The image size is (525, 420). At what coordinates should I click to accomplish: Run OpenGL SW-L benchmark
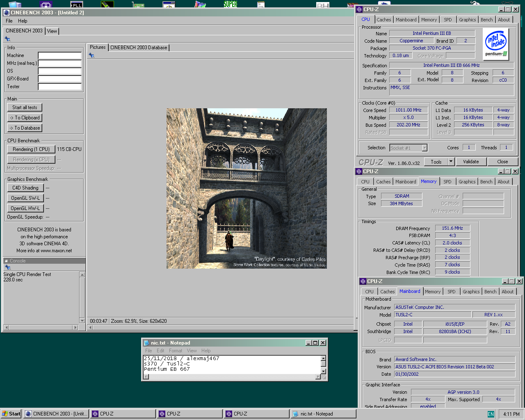pyautogui.click(x=25, y=198)
